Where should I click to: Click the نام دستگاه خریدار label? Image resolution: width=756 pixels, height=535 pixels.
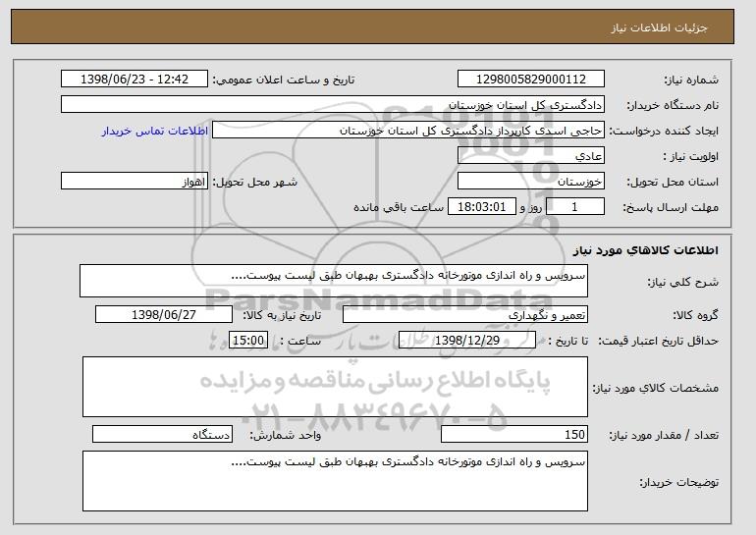point(673,105)
